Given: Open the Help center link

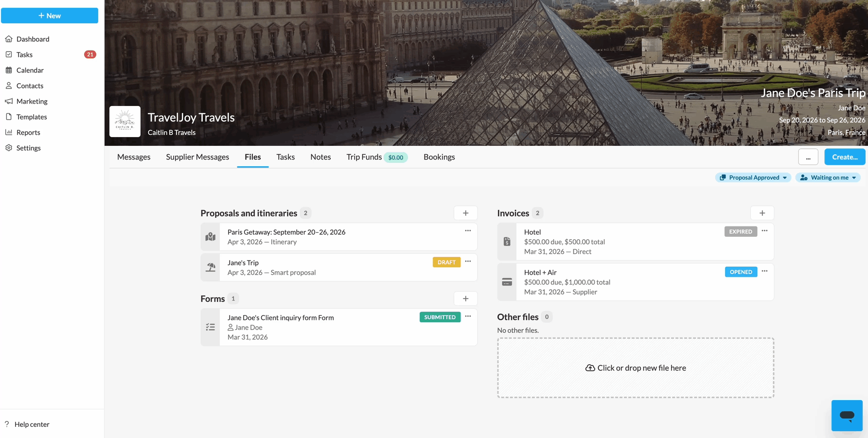Looking at the screenshot, I should (x=32, y=424).
